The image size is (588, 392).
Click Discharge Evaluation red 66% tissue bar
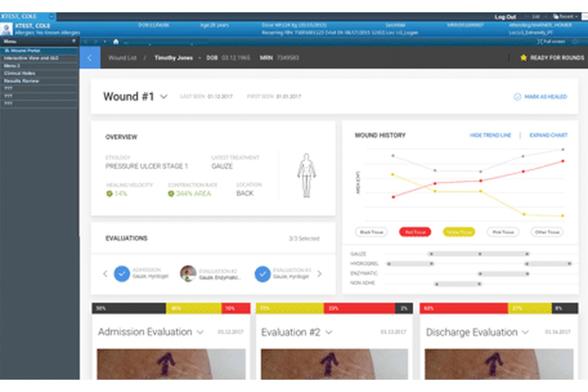pyautogui.click(x=464, y=308)
